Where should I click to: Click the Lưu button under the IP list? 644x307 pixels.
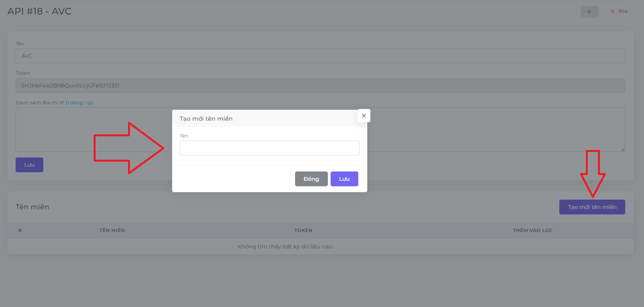29,165
